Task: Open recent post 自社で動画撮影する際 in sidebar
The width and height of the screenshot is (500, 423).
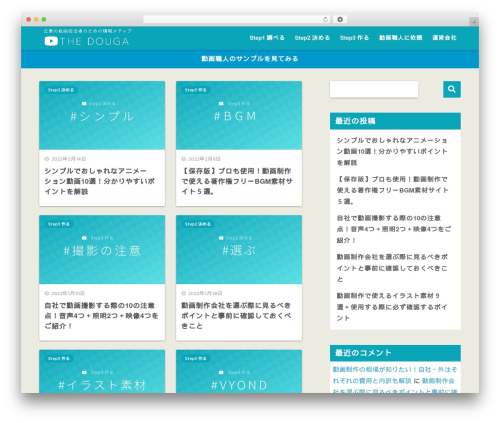Action: point(394,229)
